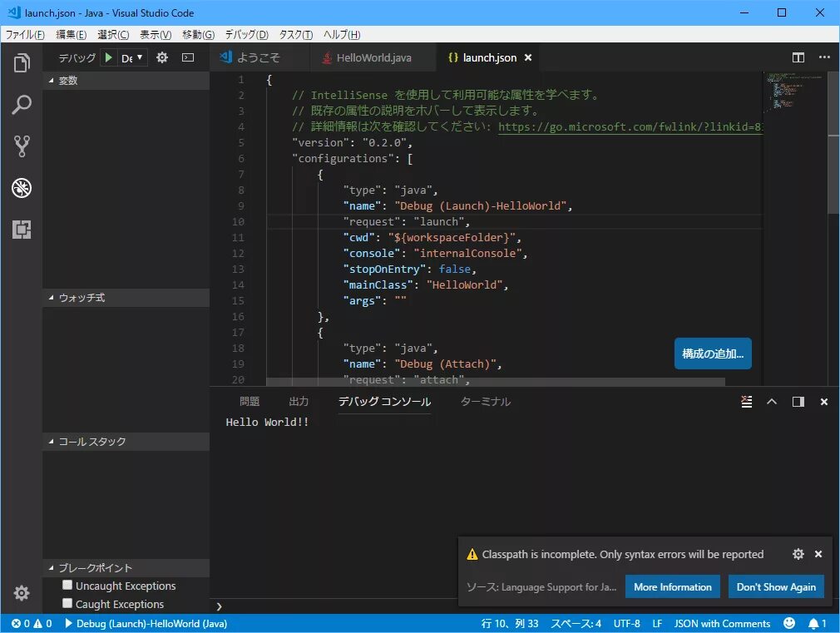This screenshot has width=840, height=633.
Task: Click the "mainClass" line in editor
Action: pyautogui.click(x=426, y=285)
